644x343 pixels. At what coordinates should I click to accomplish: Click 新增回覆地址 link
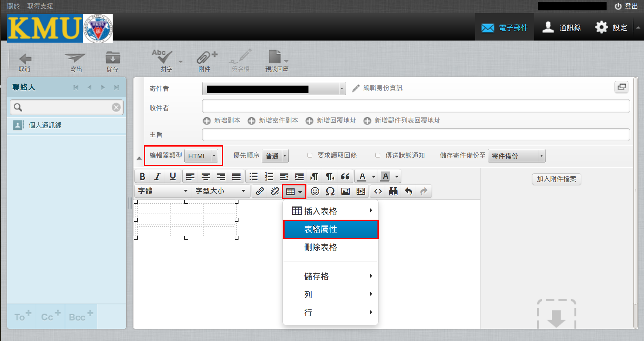(x=331, y=121)
